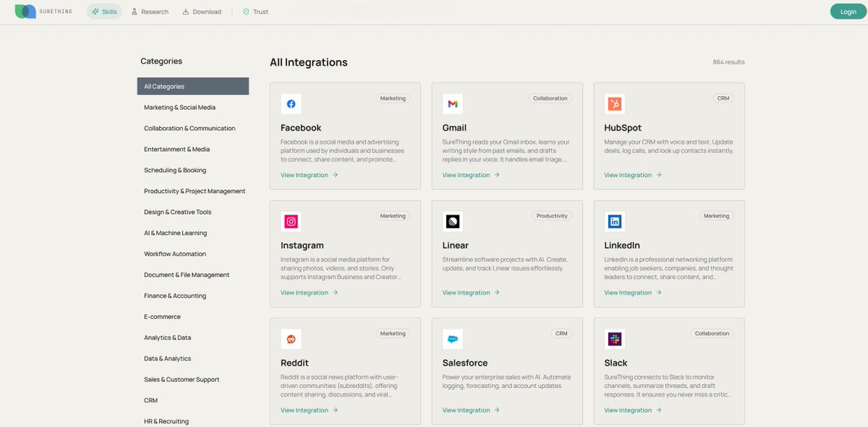
Task: Click the Salesforce card title
Action: (x=465, y=363)
